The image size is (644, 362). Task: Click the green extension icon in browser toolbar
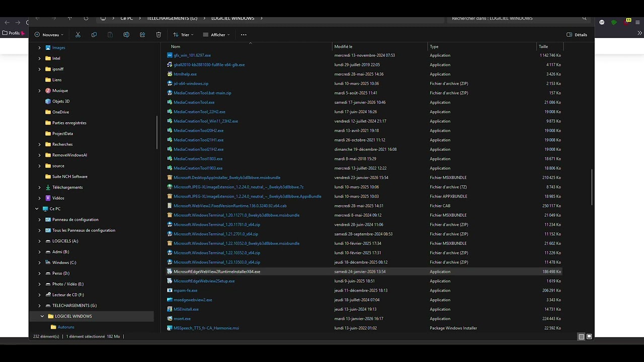click(614, 22)
